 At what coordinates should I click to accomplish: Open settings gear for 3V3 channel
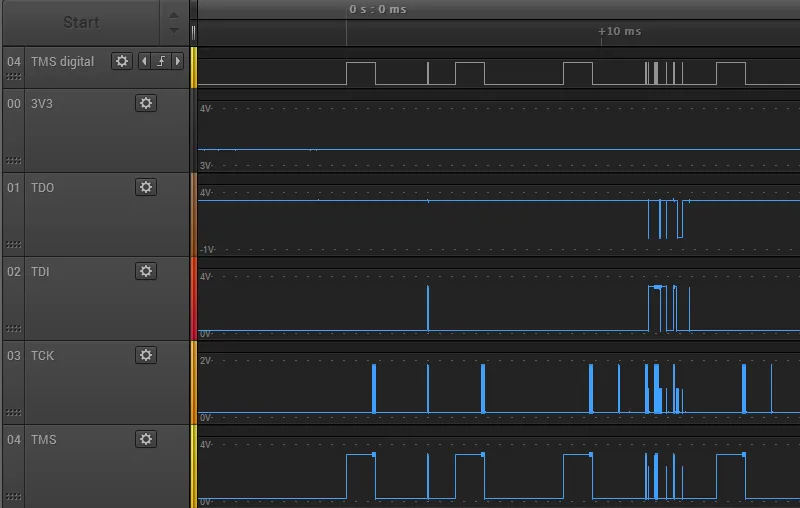click(146, 103)
